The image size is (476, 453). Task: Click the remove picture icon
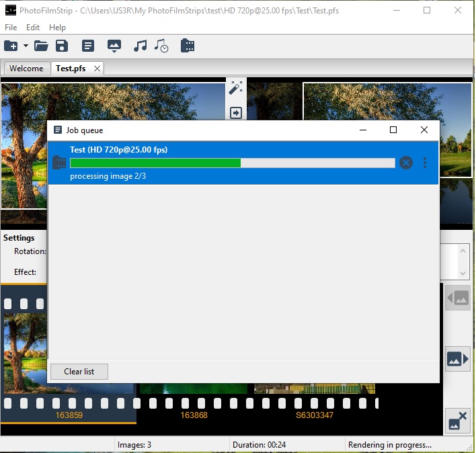[x=458, y=421]
